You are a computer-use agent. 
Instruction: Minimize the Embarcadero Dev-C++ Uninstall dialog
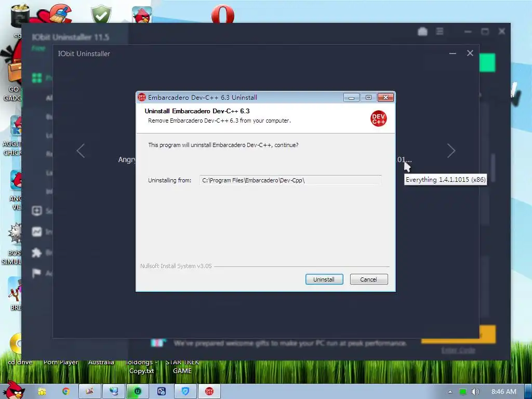352,98
